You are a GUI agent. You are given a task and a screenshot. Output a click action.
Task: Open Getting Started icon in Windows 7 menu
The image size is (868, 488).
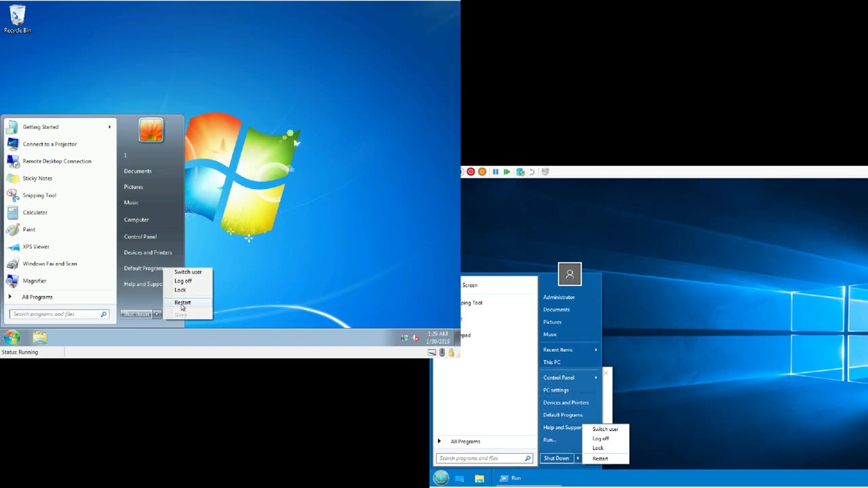12,127
